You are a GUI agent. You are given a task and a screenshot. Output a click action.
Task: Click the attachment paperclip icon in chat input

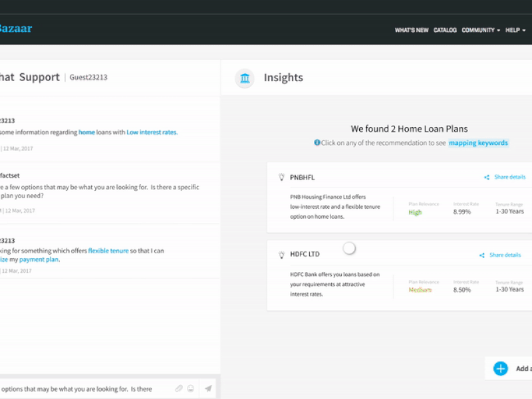point(178,388)
